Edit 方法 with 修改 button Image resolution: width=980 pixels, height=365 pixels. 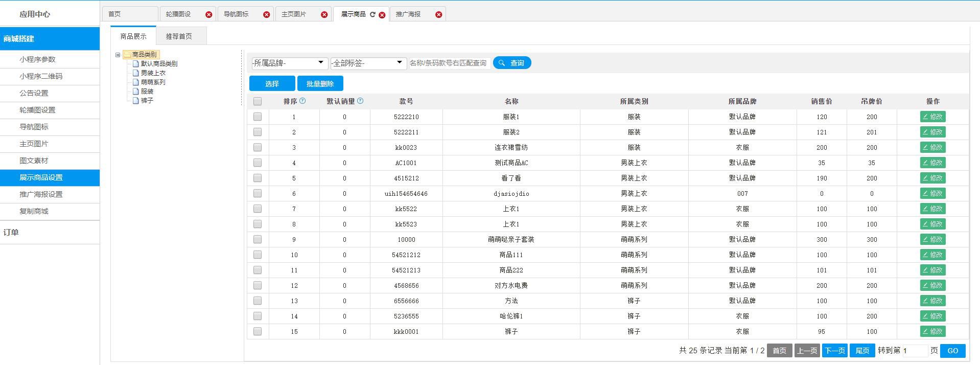click(x=932, y=301)
